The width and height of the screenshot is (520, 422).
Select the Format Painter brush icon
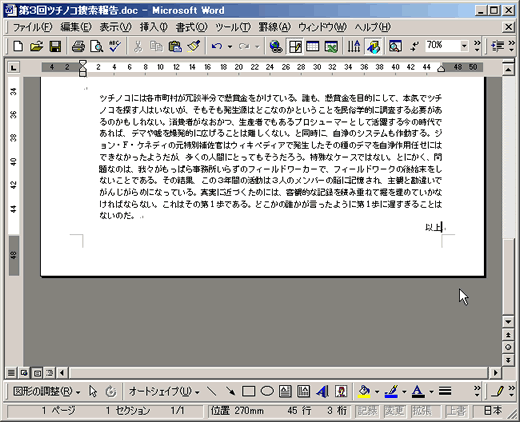tap(194, 46)
